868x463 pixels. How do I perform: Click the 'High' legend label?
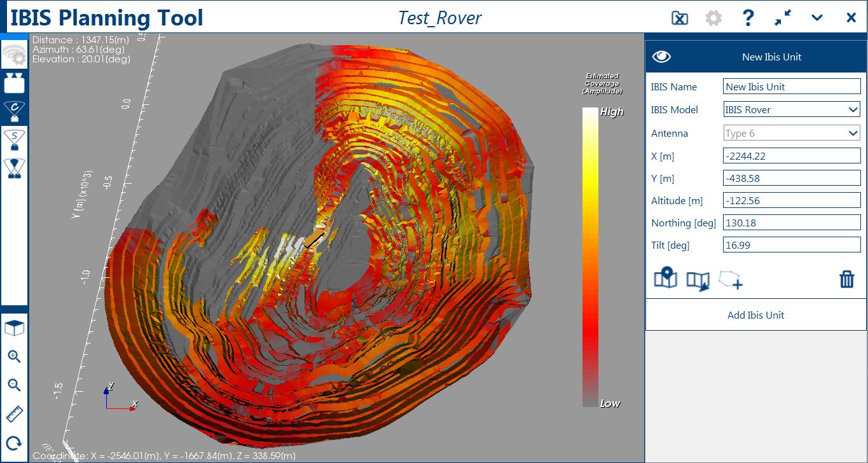(612, 112)
